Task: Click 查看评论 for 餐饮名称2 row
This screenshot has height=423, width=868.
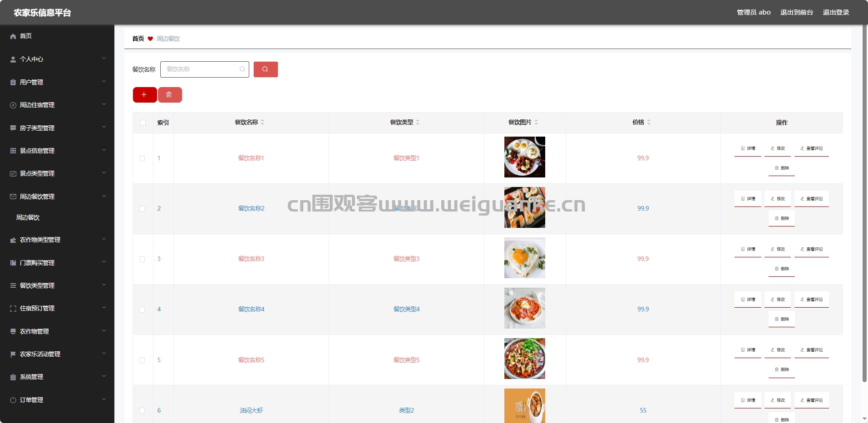Action: pos(812,199)
